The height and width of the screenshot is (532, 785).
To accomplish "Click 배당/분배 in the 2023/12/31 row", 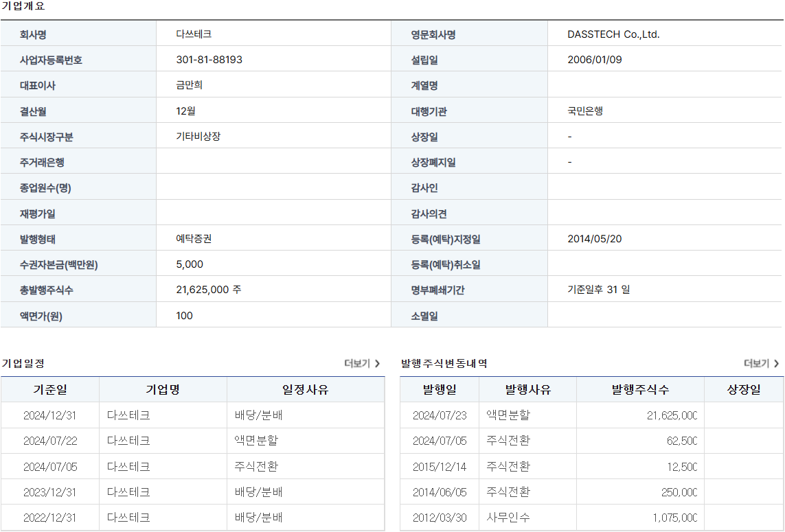I will pos(258,492).
